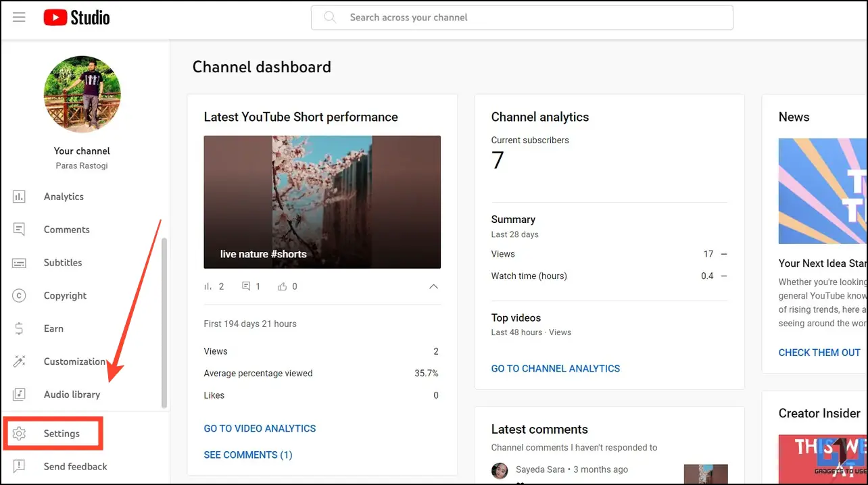Click the 'Channel dashboard' heading

click(262, 67)
